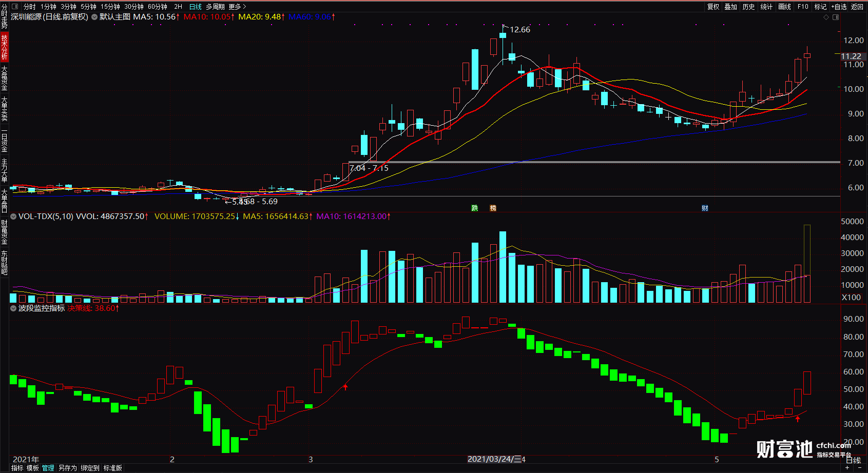Click the 叠加 overlay button
The width and height of the screenshot is (868, 473).
tap(731, 7)
